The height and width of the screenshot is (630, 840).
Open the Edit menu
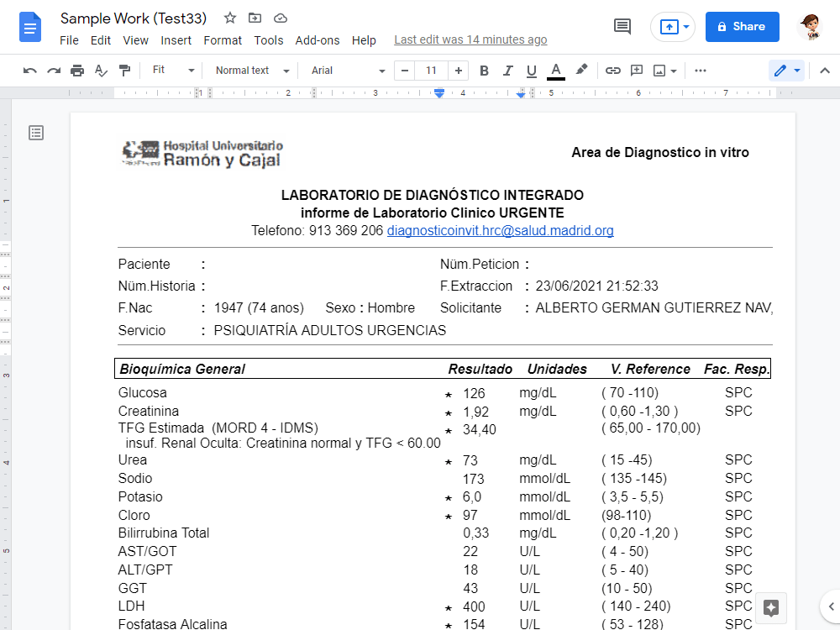point(100,40)
